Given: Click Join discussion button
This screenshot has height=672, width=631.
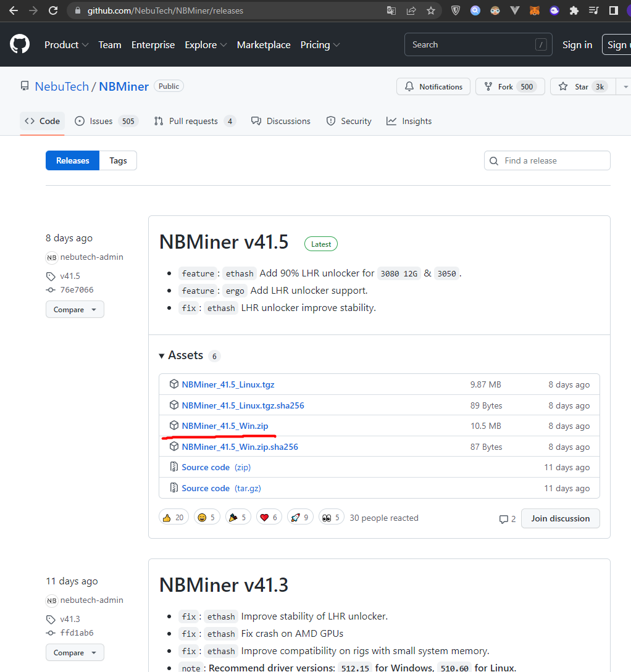Looking at the screenshot, I should coord(560,518).
